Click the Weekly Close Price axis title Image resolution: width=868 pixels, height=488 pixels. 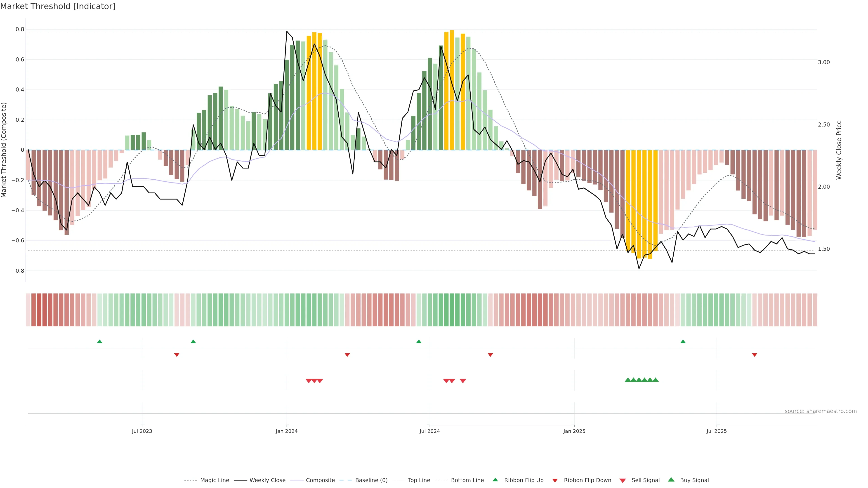coord(839,150)
